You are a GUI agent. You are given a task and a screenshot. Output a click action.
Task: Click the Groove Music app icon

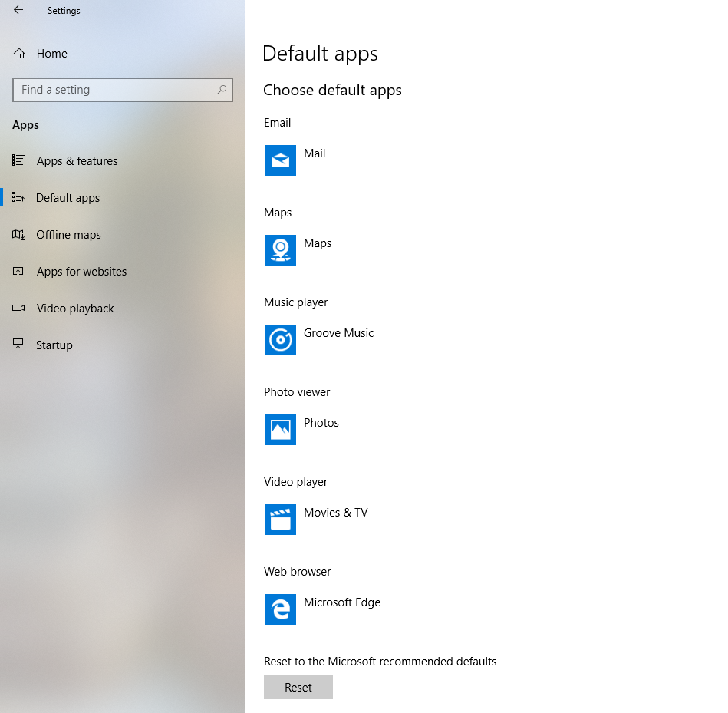coord(281,339)
